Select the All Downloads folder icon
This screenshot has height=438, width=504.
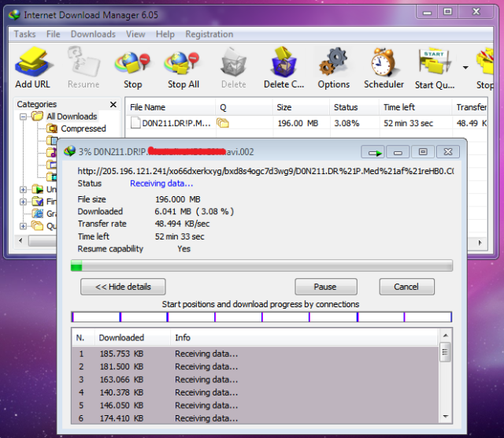pos(37,116)
